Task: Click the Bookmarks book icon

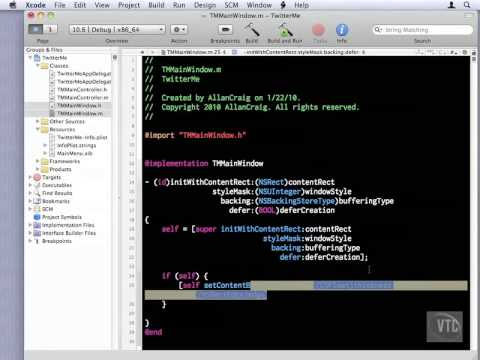Action: 37,201
